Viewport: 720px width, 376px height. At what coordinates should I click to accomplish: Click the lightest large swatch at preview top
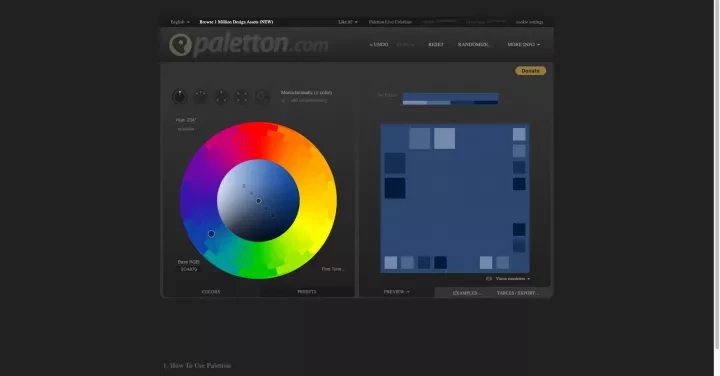pos(444,139)
